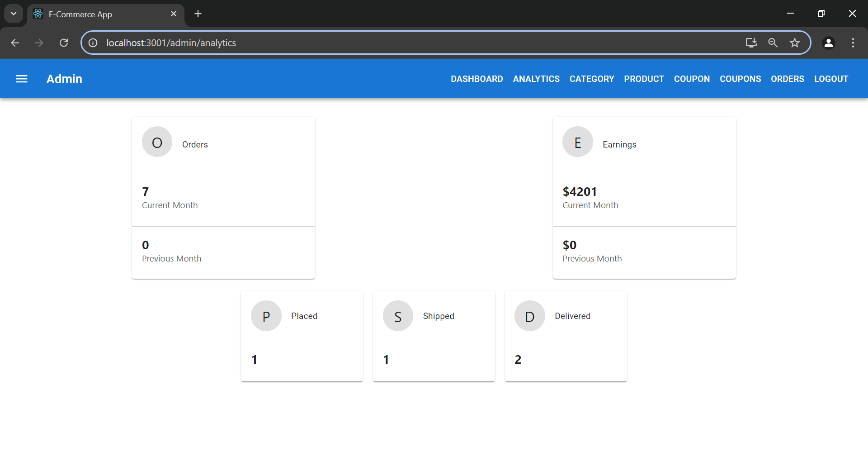Click the orders count 7
This screenshot has width=868, height=461.
point(146,192)
